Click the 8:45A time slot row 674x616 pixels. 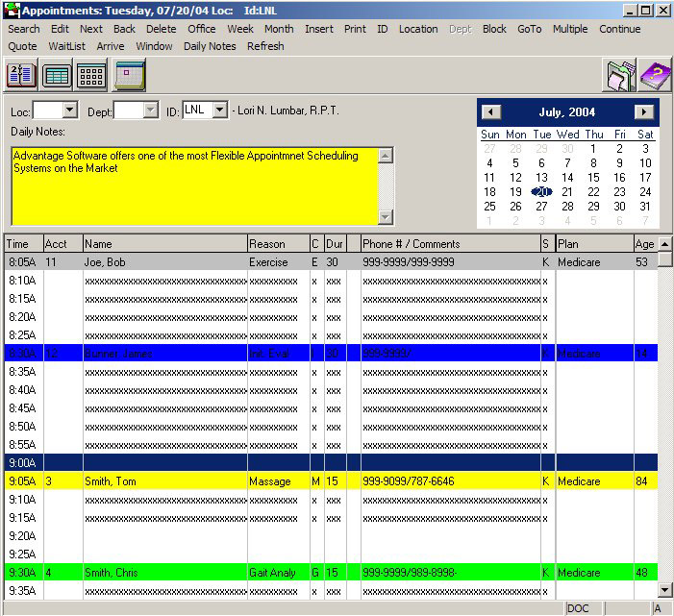(x=331, y=408)
